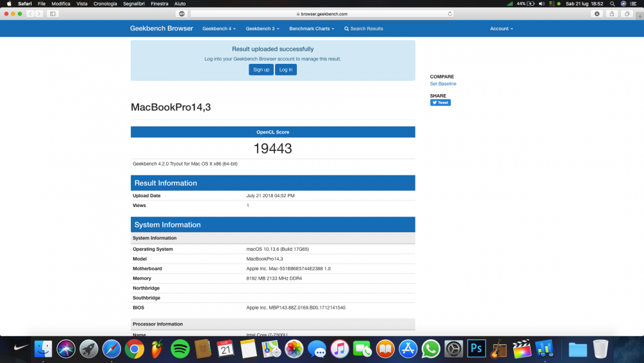Open the Safari share sheet
The width and height of the screenshot is (644, 363).
(x=612, y=14)
